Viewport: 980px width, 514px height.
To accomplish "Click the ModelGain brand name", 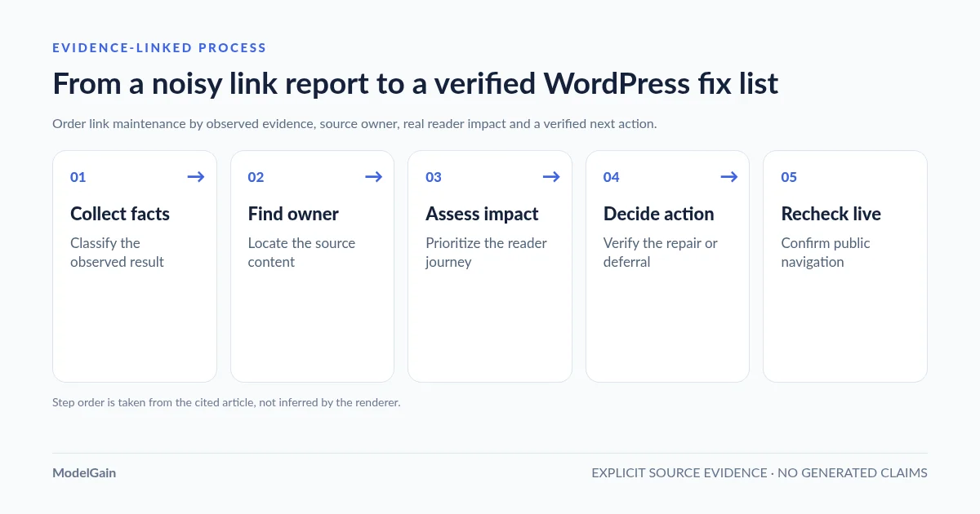I will click(x=84, y=472).
